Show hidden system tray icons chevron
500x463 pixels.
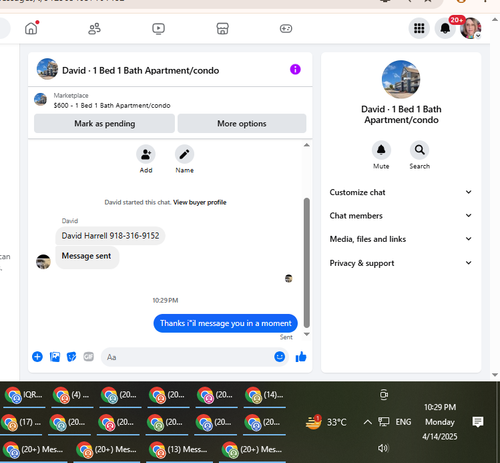(x=367, y=422)
